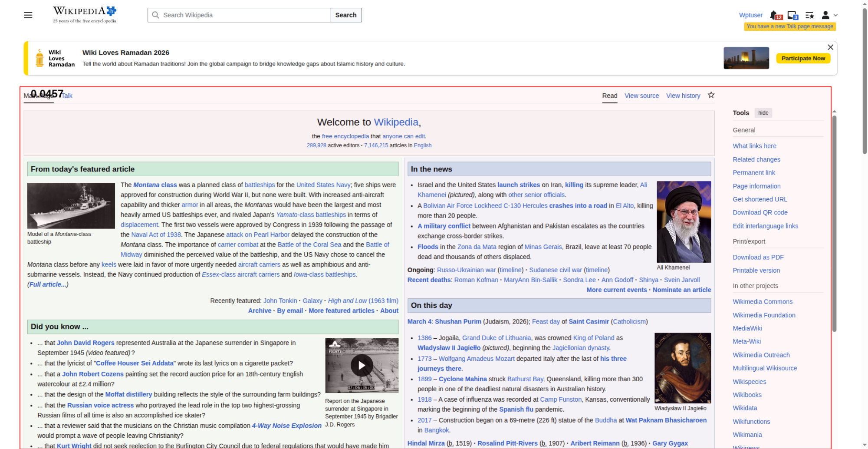Hide the Tools sidebar
The width and height of the screenshot is (868, 449).
(x=763, y=113)
